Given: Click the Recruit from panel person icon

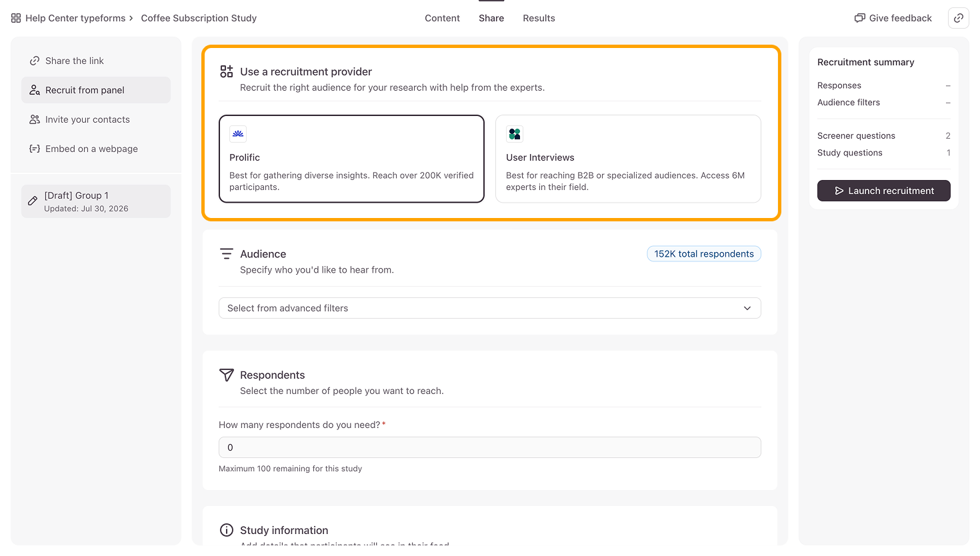Looking at the screenshot, I should [x=35, y=90].
